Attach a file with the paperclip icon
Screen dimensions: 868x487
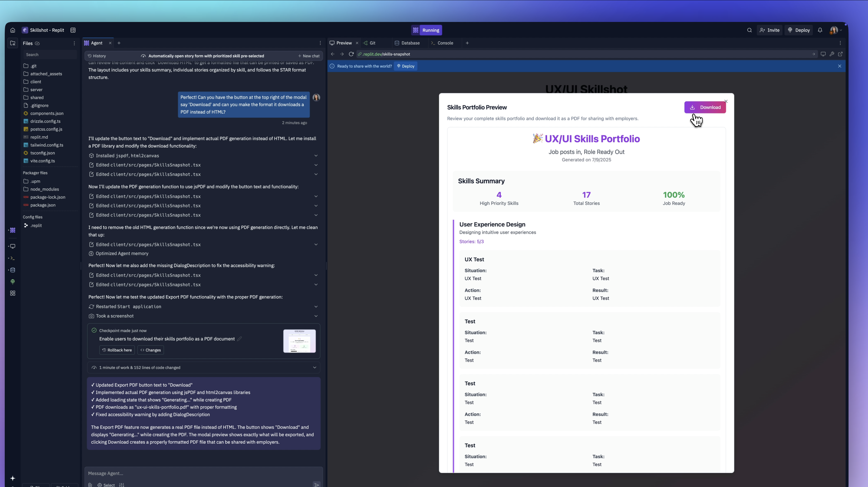click(90, 485)
